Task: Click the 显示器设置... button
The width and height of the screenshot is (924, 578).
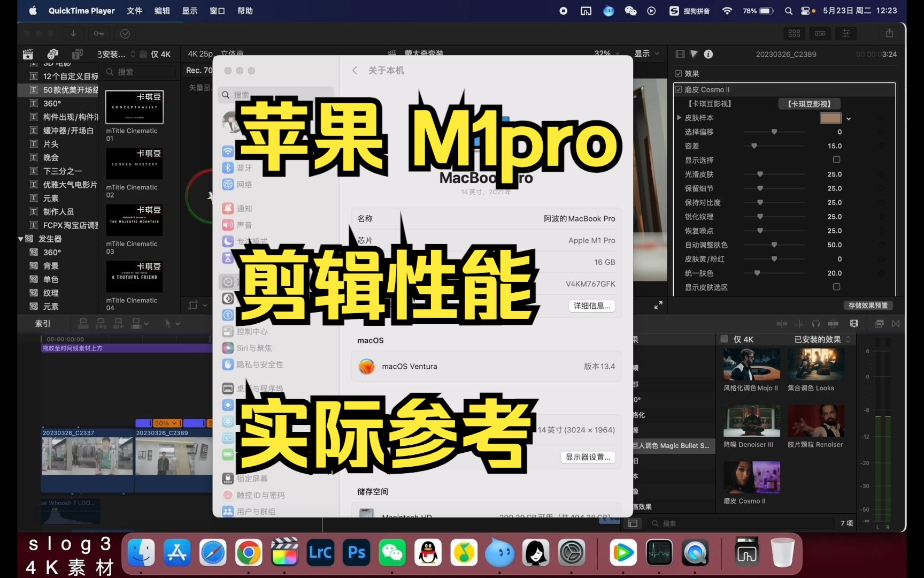Action: pos(588,457)
